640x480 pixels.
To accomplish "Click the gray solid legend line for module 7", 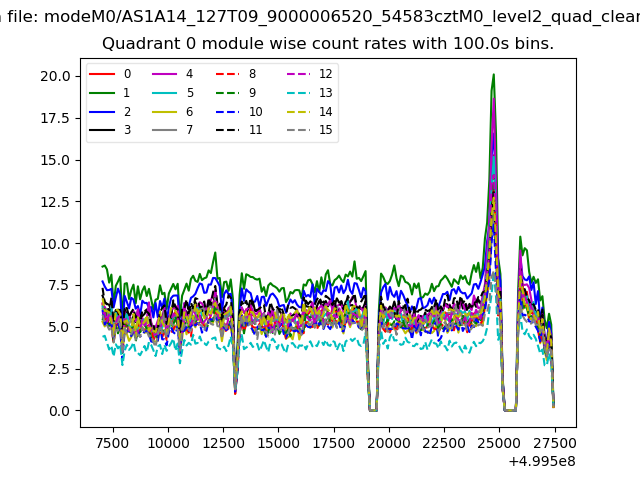I will (x=165, y=131).
